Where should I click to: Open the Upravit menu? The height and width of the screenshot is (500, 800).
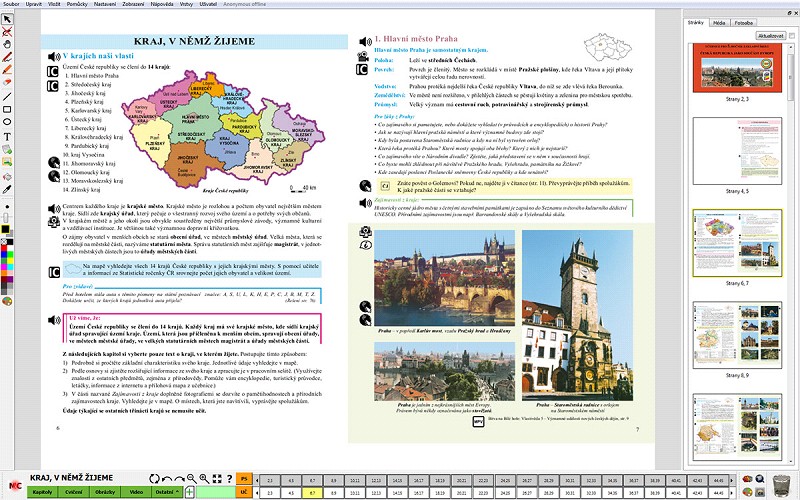pos(34,4)
